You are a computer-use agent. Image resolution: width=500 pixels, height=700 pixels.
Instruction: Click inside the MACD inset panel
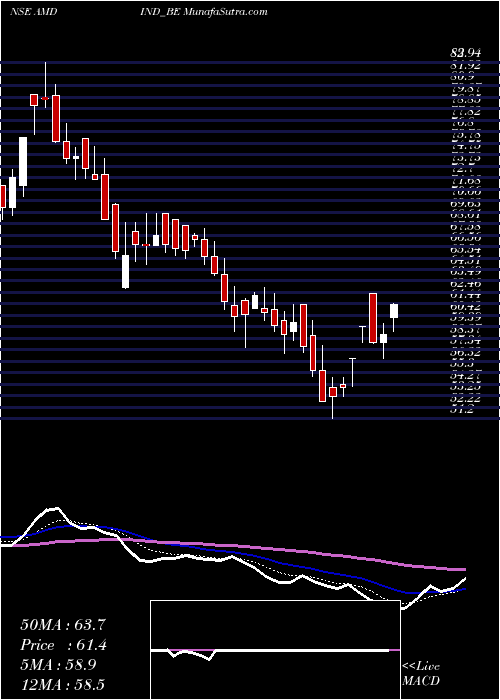point(275,650)
